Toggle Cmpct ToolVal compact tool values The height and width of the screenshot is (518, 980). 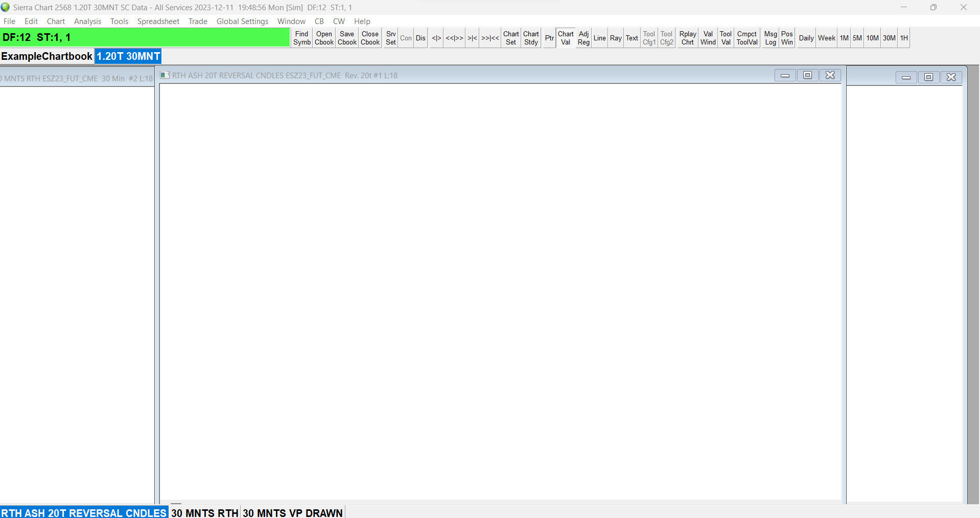pyautogui.click(x=747, y=38)
